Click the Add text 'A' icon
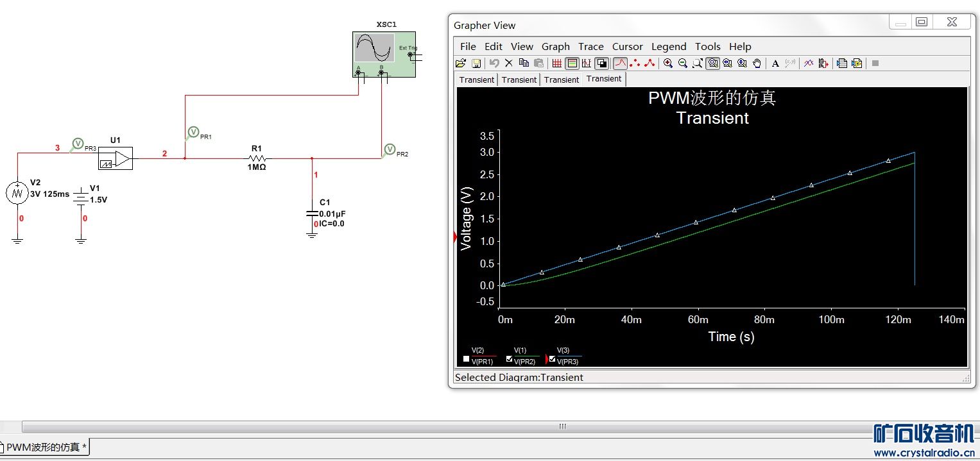The image size is (980, 461). coord(775,63)
